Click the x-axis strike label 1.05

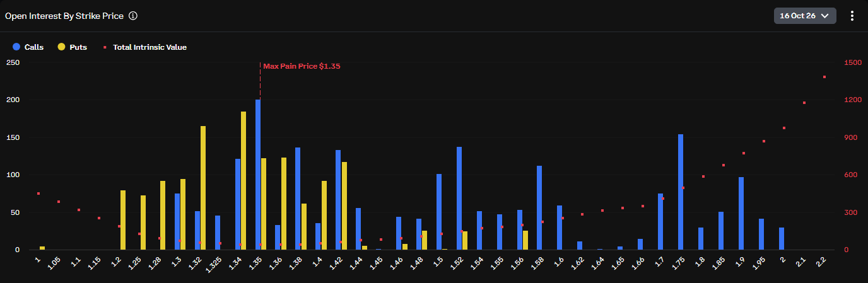55,263
